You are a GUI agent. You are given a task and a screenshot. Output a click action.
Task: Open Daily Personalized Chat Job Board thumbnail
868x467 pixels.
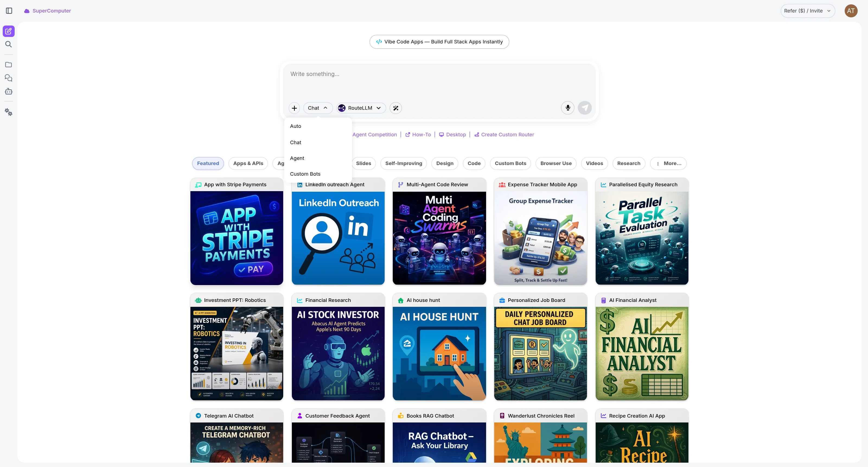[541, 354]
